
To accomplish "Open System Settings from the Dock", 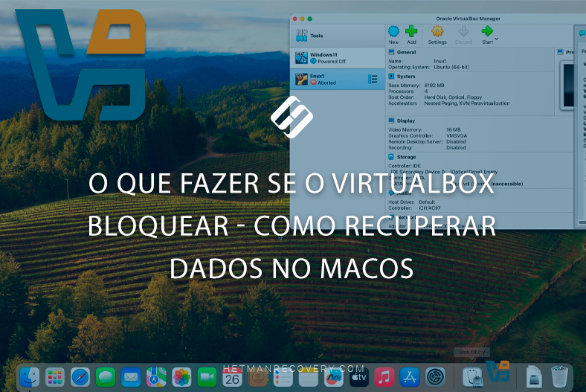I will pyautogui.click(x=435, y=376).
